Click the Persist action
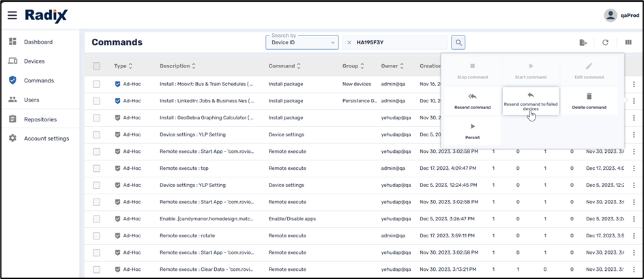The image size is (644, 279). 472,130
